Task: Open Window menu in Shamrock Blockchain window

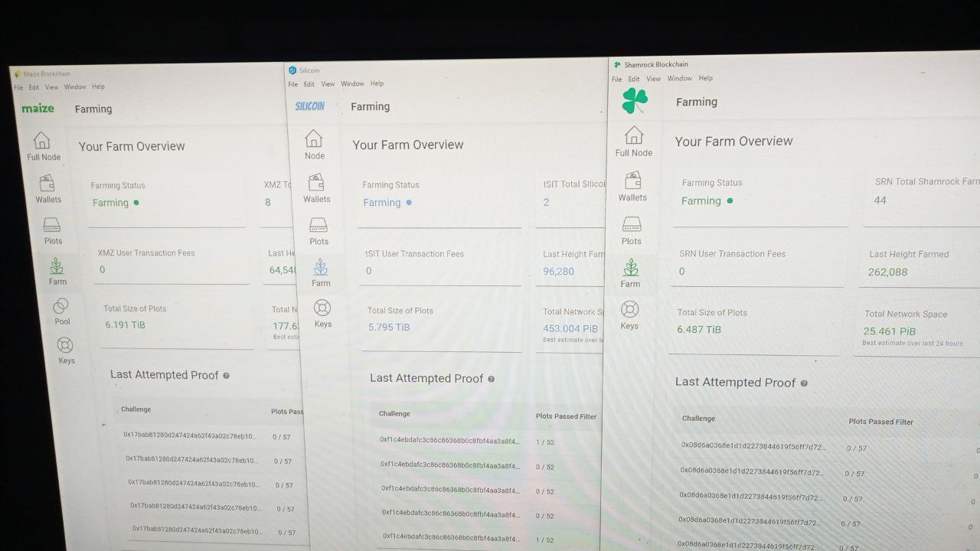Action: coord(679,78)
